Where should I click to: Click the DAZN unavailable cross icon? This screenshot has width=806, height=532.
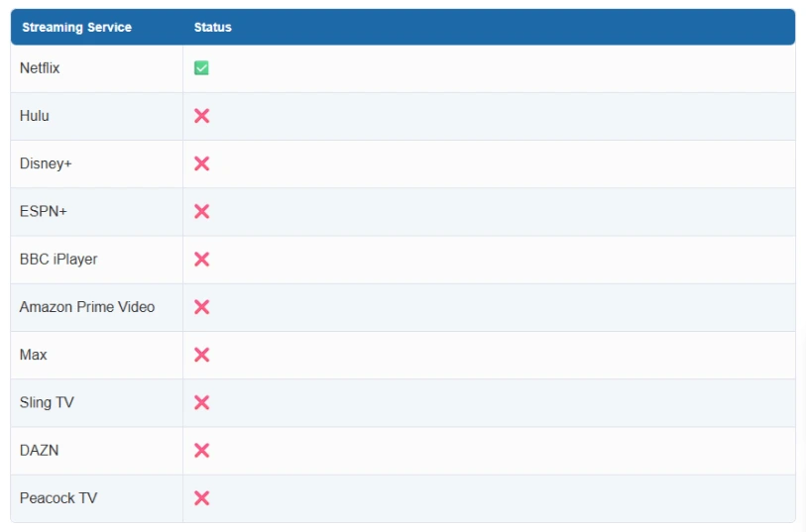pos(201,450)
